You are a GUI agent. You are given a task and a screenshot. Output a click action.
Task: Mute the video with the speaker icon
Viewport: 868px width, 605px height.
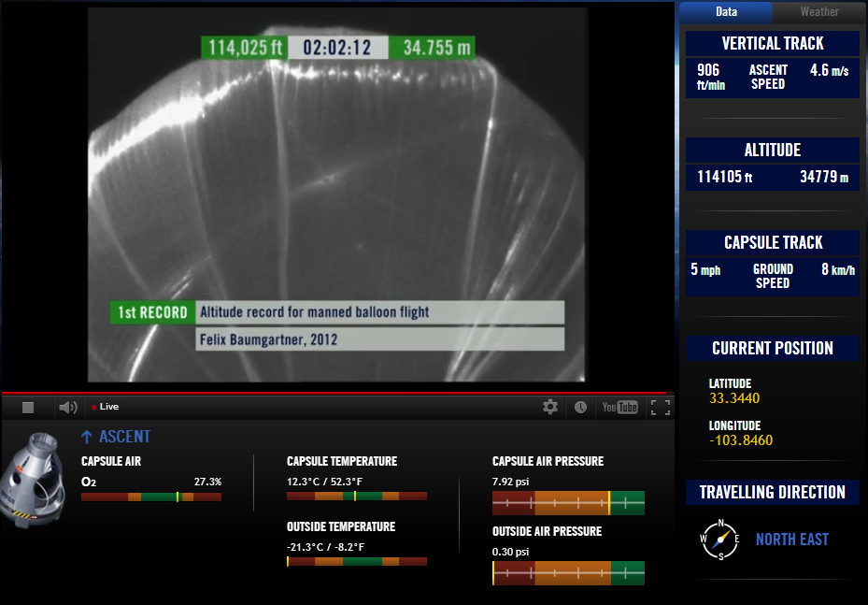[68, 408]
